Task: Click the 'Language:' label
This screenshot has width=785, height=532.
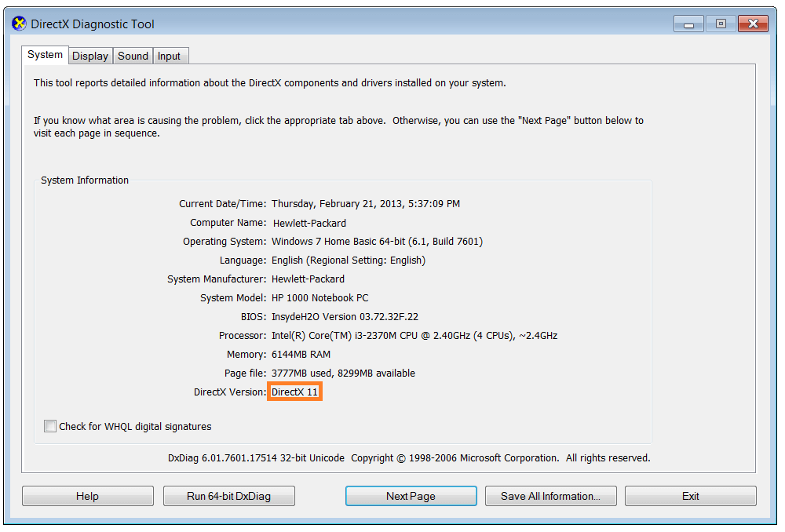Action: click(x=243, y=261)
